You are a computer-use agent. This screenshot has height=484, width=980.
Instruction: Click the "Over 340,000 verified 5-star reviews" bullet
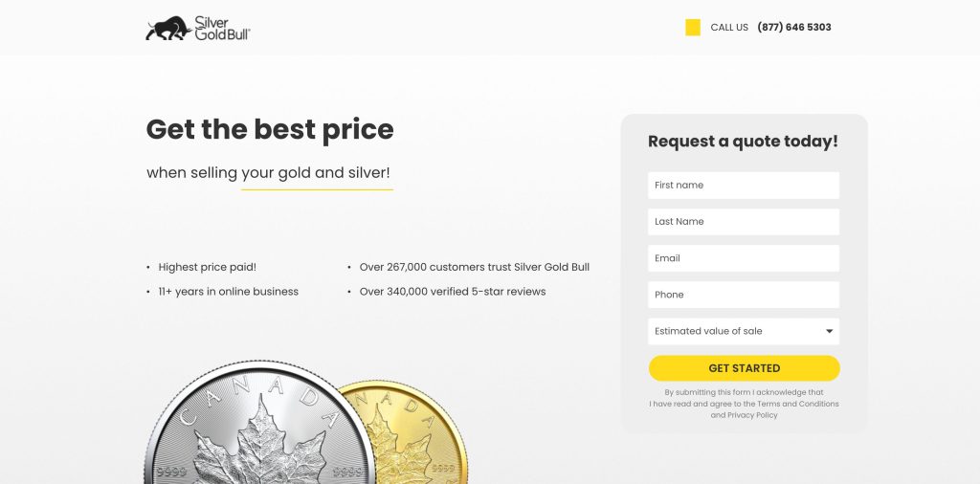pyautogui.click(x=452, y=292)
